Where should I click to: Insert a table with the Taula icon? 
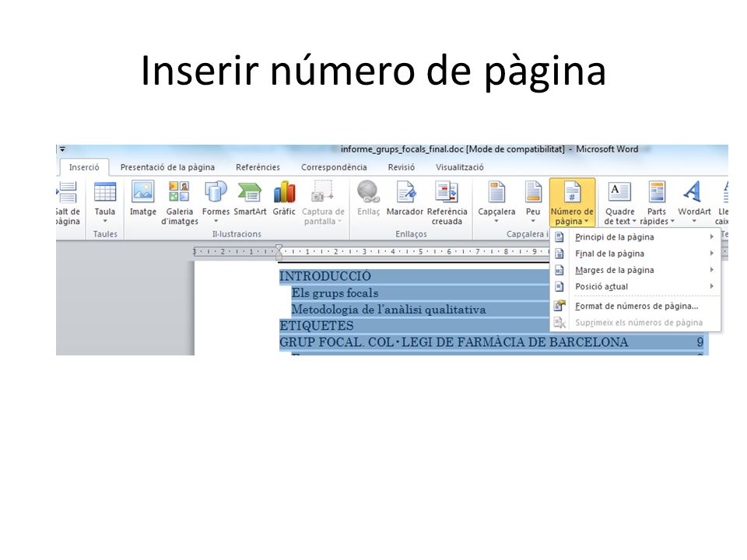point(105,202)
